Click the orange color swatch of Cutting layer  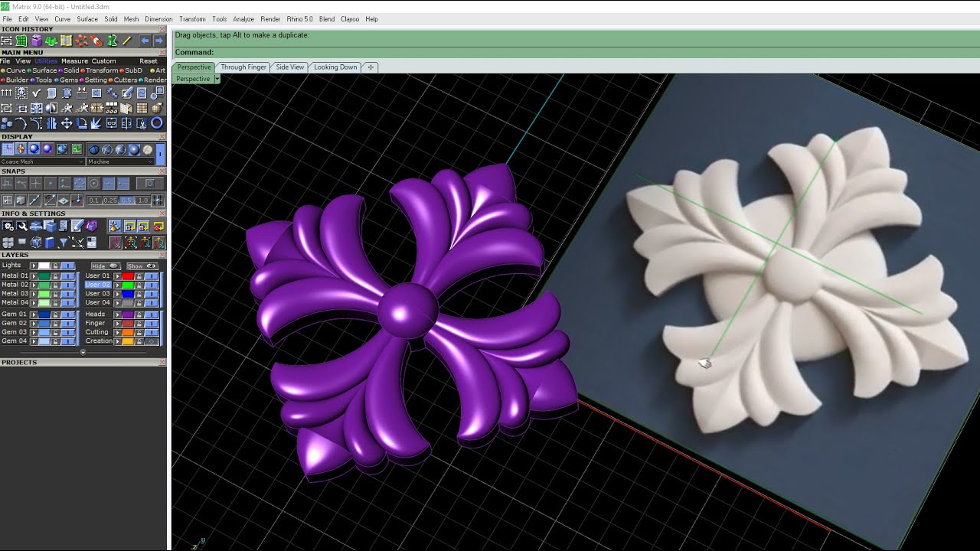(128, 332)
